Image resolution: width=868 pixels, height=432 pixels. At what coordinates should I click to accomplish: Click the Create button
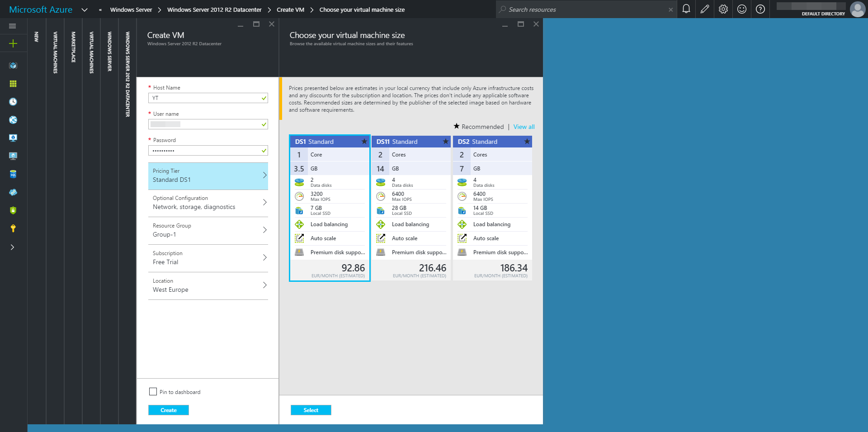coord(169,410)
